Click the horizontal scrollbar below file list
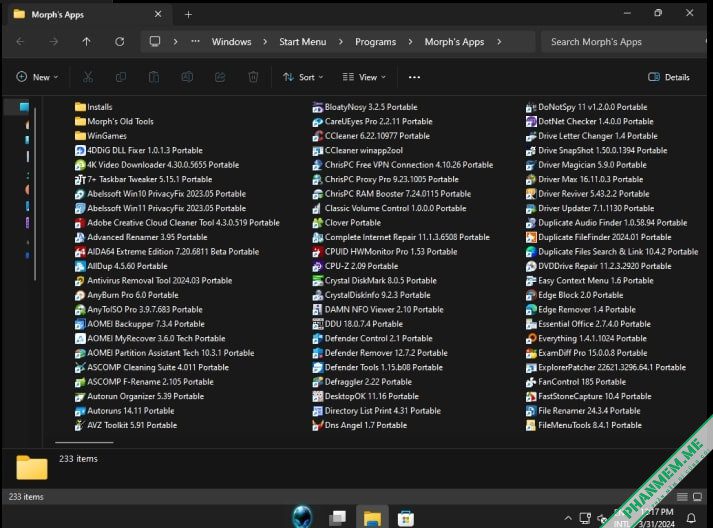The image size is (713, 528). click(x=84, y=442)
